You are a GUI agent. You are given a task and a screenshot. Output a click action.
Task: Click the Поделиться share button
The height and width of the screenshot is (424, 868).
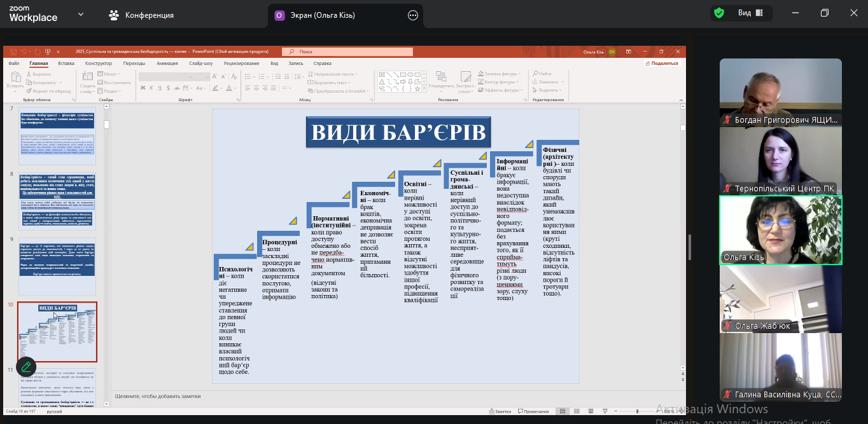(x=662, y=64)
